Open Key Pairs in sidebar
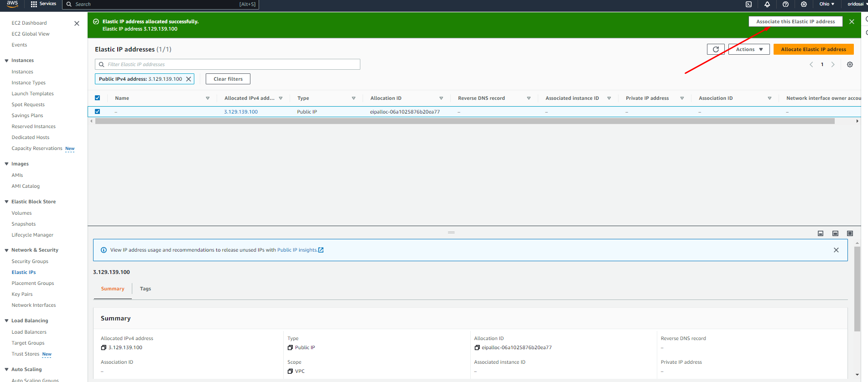868x382 pixels. point(22,294)
